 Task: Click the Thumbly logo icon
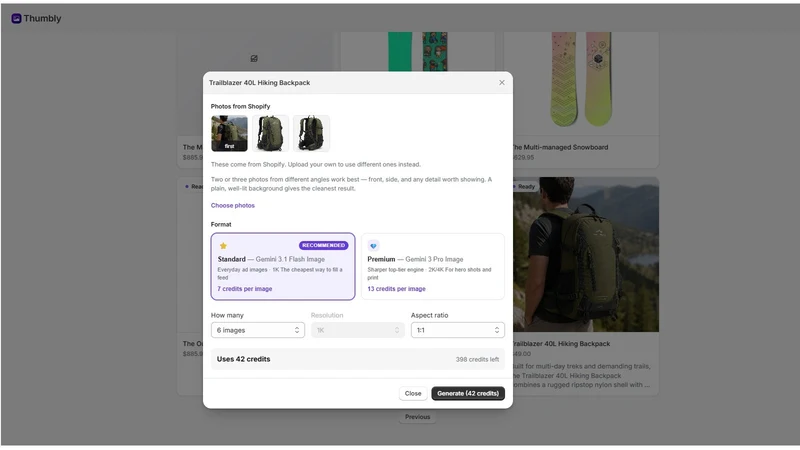click(16, 18)
